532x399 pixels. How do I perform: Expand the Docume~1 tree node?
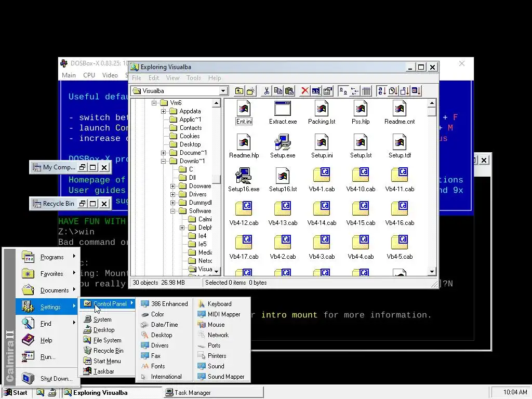tap(163, 153)
